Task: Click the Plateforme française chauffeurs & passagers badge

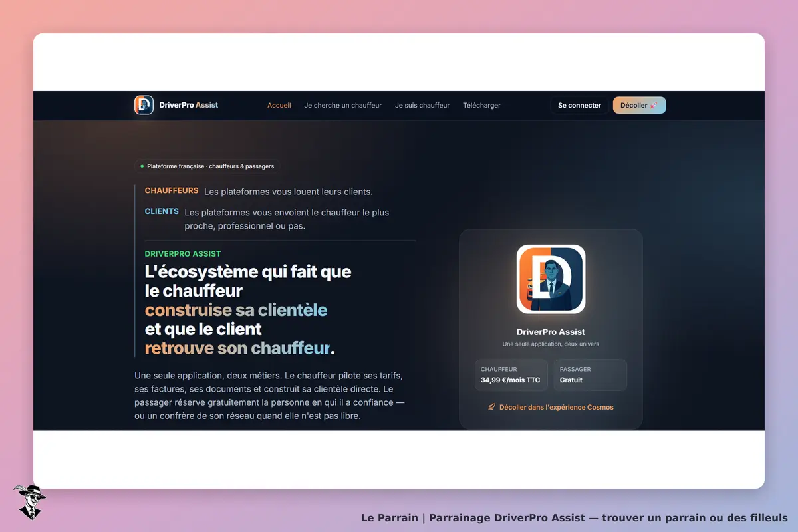Action: point(207,166)
